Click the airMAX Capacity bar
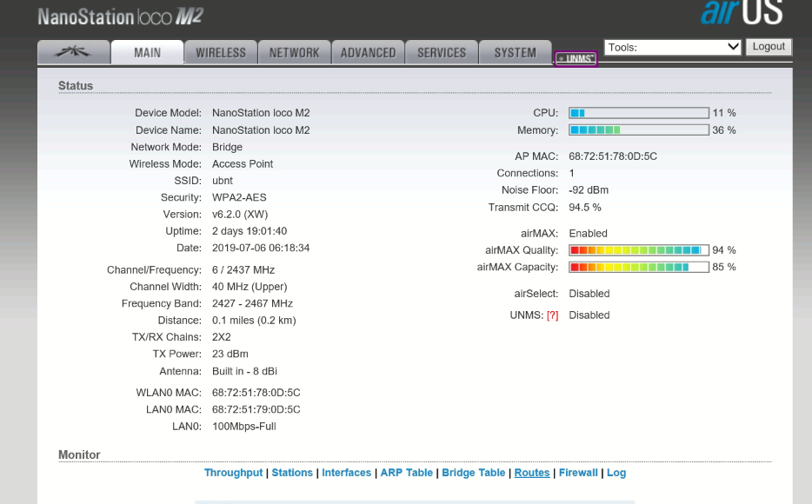 pos(639,267)
